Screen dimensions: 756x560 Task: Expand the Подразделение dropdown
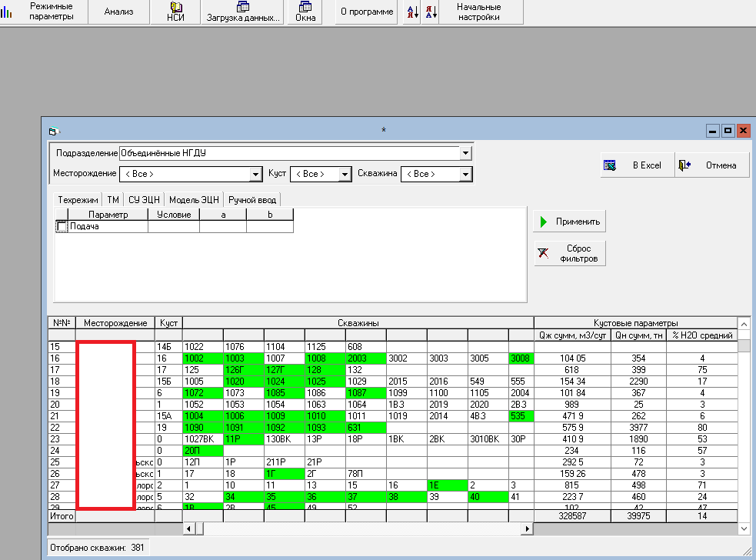click(465, 153)
